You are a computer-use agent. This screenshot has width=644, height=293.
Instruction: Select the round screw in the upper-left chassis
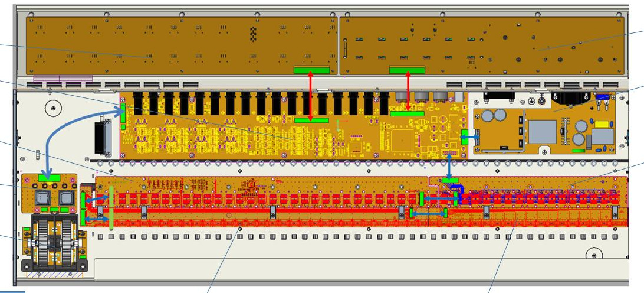pyautogui.click(x=54, y=108)
